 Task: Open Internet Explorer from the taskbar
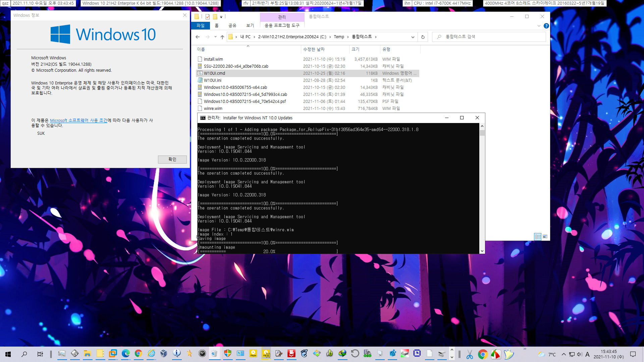pos(151,354)
